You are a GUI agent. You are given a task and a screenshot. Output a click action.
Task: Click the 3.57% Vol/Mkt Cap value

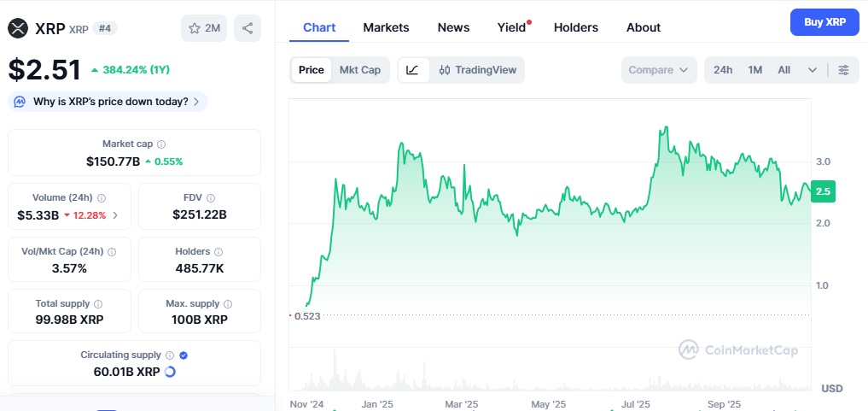[69, 268]
